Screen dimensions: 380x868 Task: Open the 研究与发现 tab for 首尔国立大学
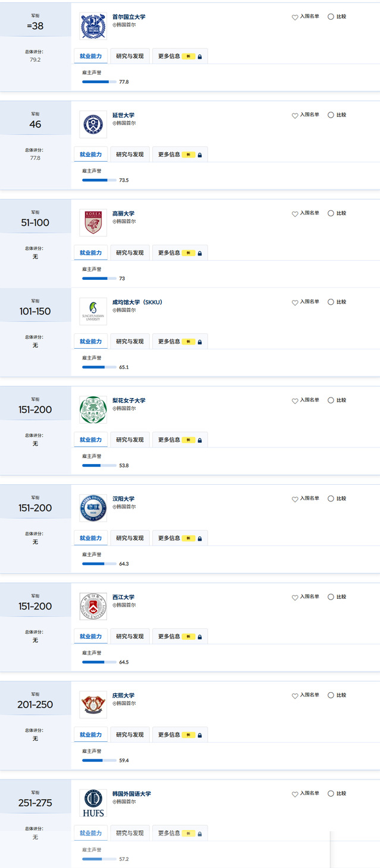pos(130,56)
